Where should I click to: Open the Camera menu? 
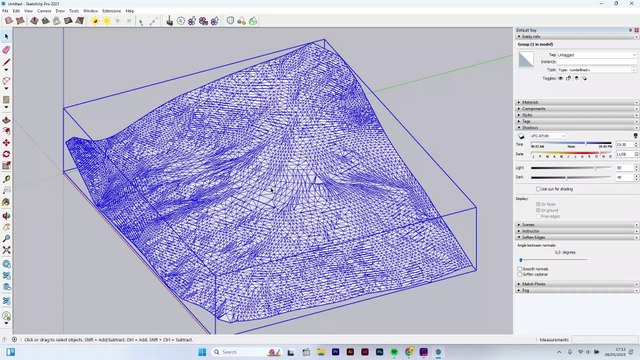[44, 11]
